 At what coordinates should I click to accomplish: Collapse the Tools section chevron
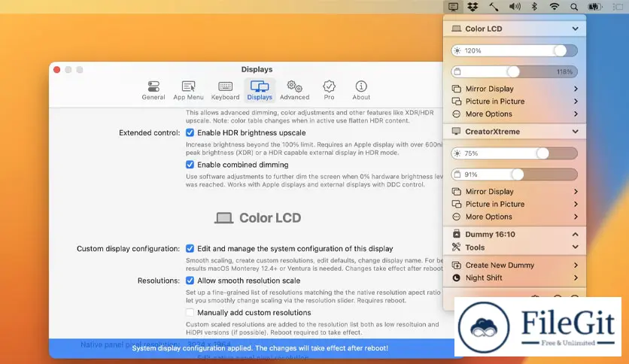[576, 247]
